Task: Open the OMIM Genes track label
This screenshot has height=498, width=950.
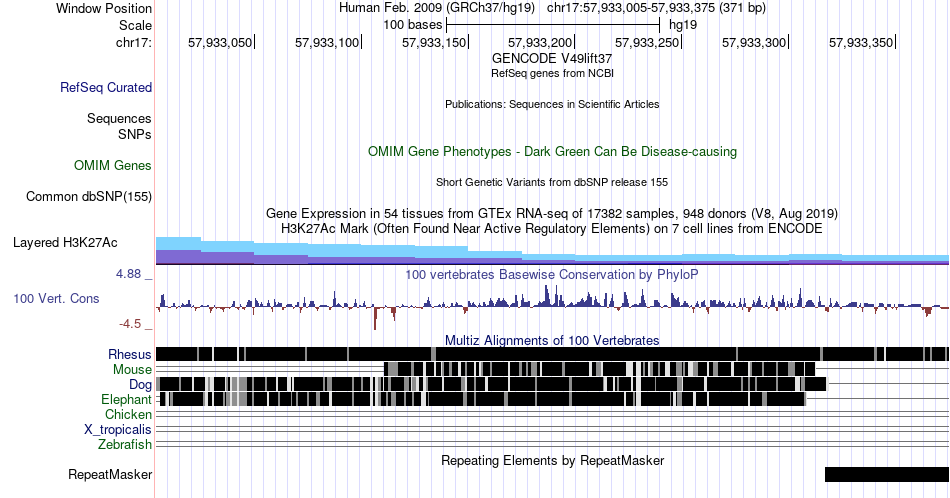Action: (112, 165)
